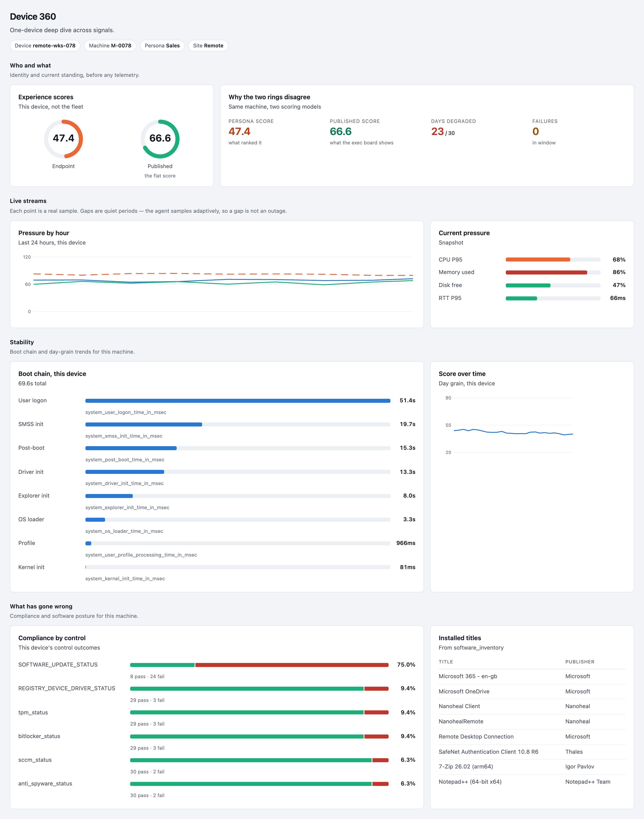Click the PUBLISHER column header

580,662
